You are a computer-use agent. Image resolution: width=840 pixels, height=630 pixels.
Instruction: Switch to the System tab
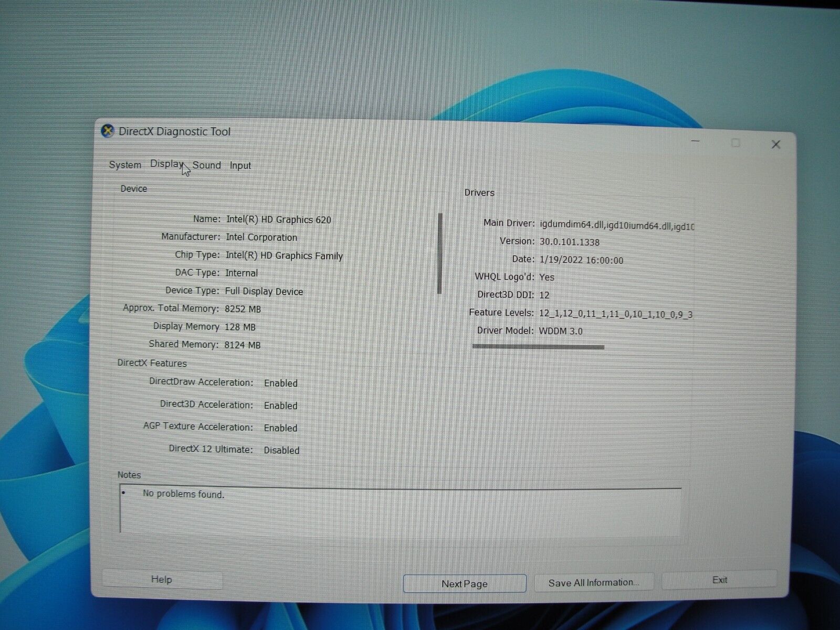(x=125, y=165)
